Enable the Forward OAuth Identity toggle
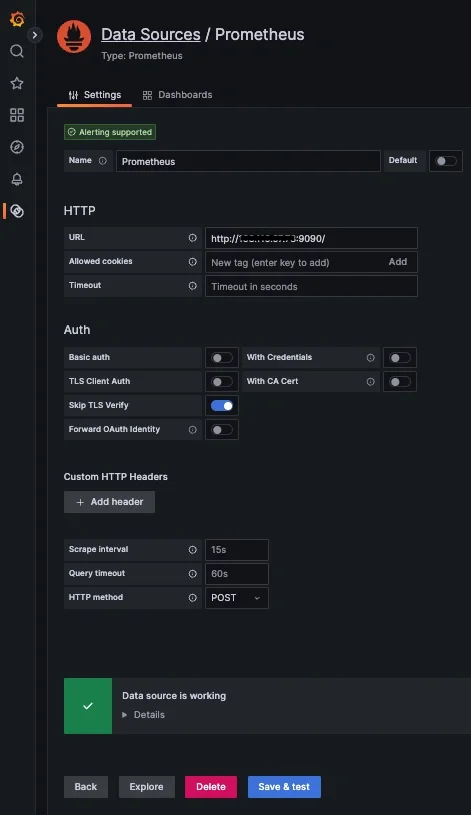 (222, 430)
